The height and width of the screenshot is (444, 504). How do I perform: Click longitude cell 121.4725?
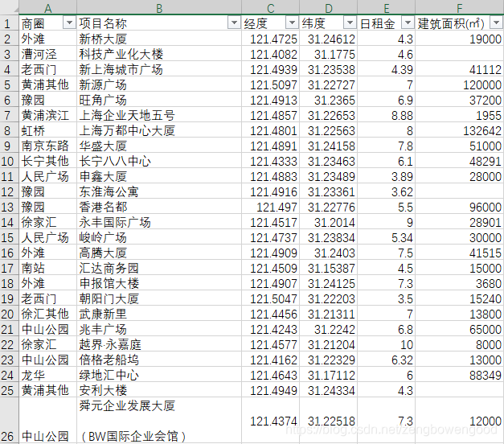coord(270,39)
